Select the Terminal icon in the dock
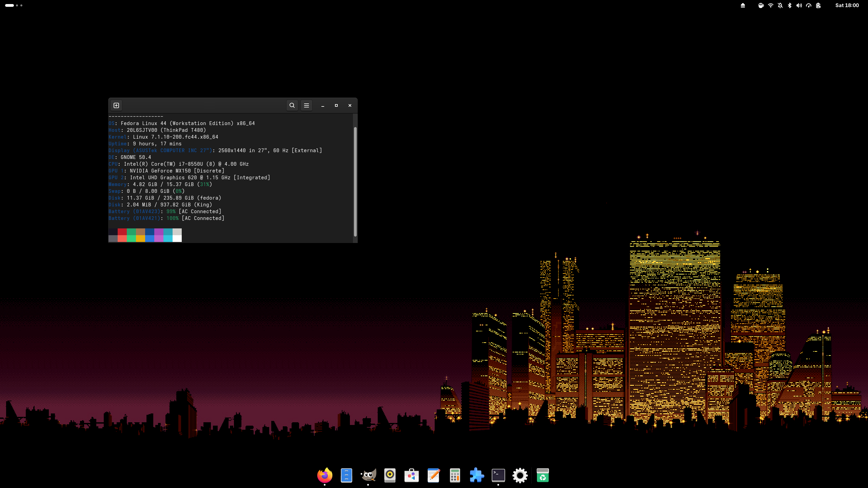868x488 pixels. tap(498, 475)
